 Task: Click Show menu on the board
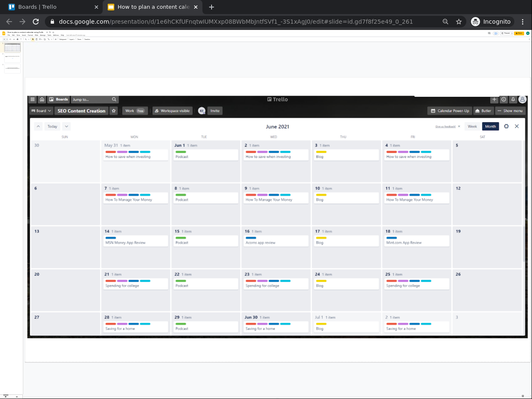coord(510,111)
